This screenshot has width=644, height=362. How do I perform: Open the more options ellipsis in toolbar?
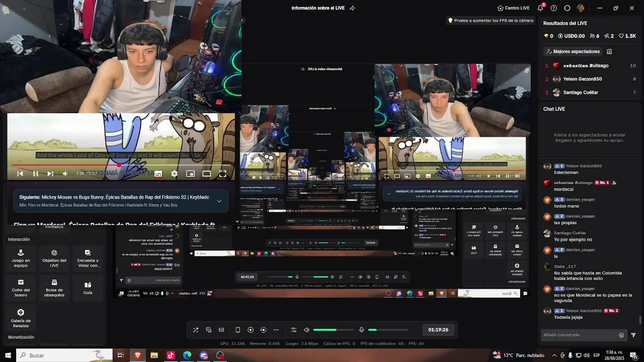(276, 330)
